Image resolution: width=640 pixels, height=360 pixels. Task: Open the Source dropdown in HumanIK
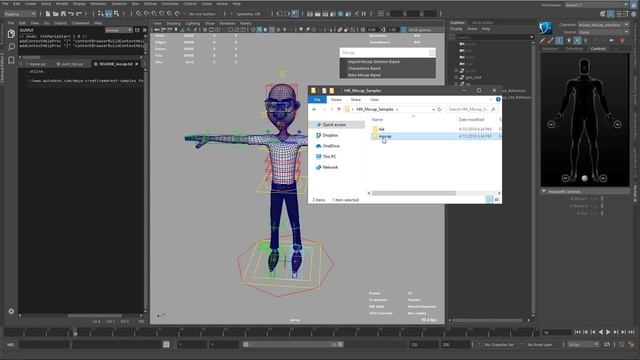[604, 32]
